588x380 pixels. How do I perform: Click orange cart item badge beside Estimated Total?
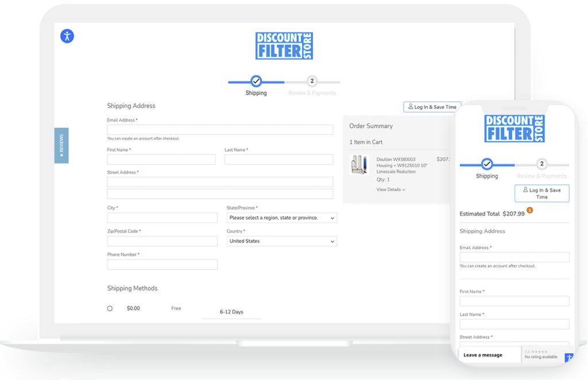529,211
